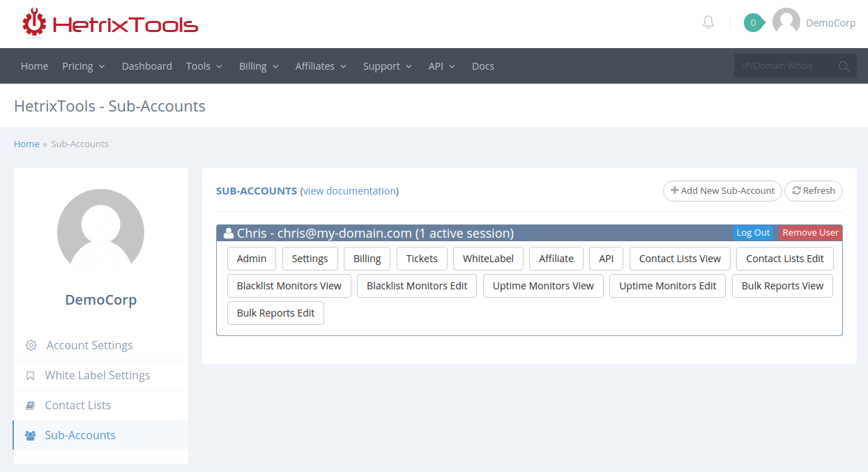Image resolution: width=868 pixels, height=472 pixels.
Task: Click the green notification counter badge
Action: click(x=754, y=22)
